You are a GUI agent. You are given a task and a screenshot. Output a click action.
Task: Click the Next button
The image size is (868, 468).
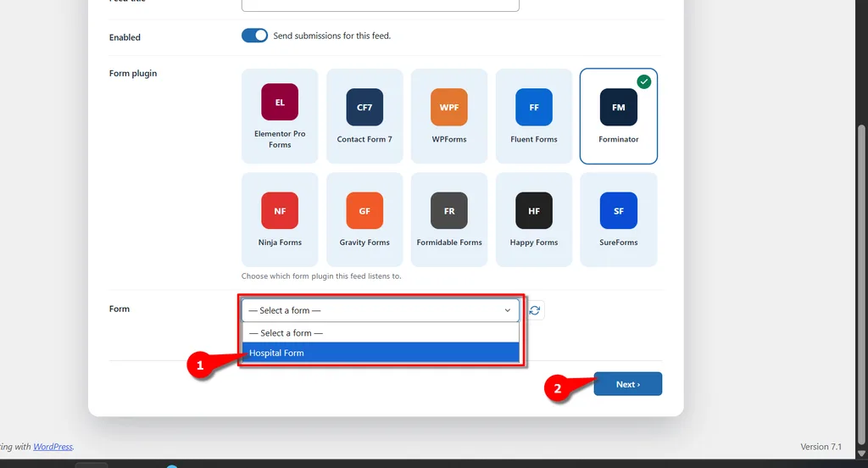[x=628, y=384]
